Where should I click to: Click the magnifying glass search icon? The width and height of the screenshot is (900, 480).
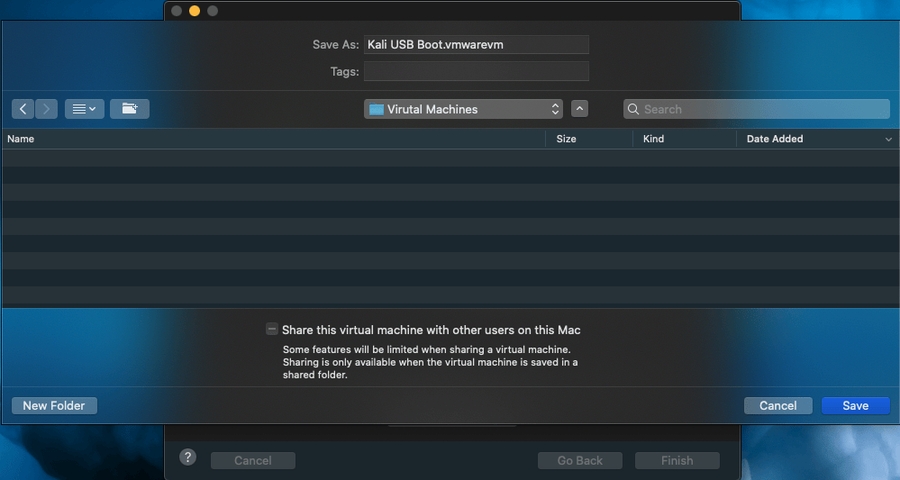pos(633,109)
